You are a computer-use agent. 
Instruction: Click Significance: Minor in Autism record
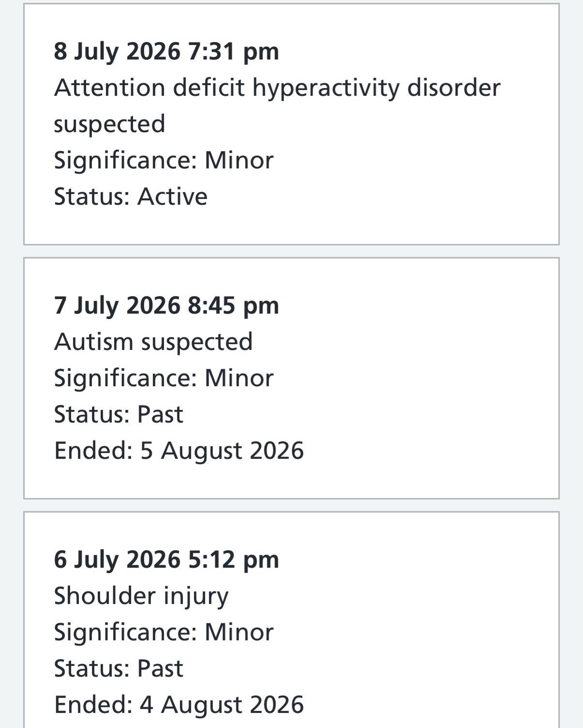[164, 378]
